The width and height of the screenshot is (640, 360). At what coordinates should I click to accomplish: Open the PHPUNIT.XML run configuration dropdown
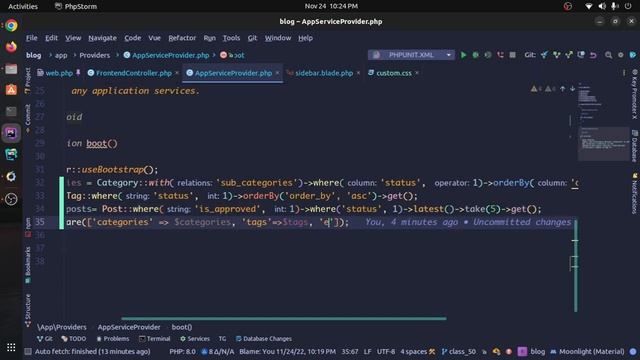(411, 55)
